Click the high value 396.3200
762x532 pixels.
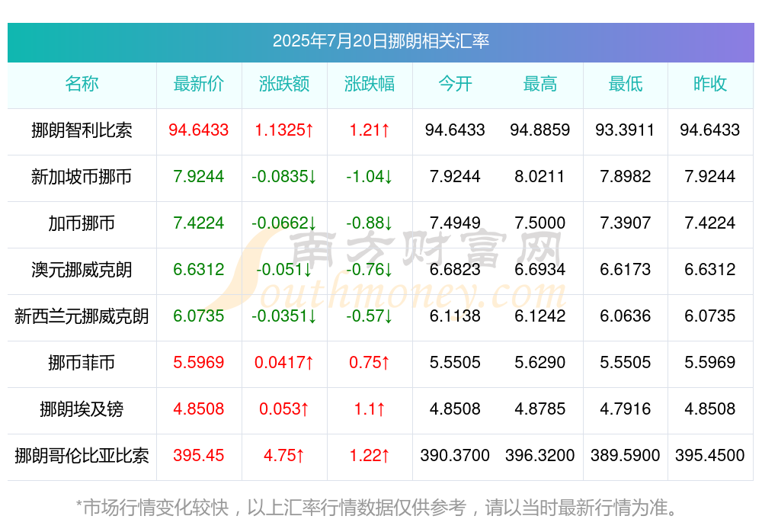tap(540, 456)
